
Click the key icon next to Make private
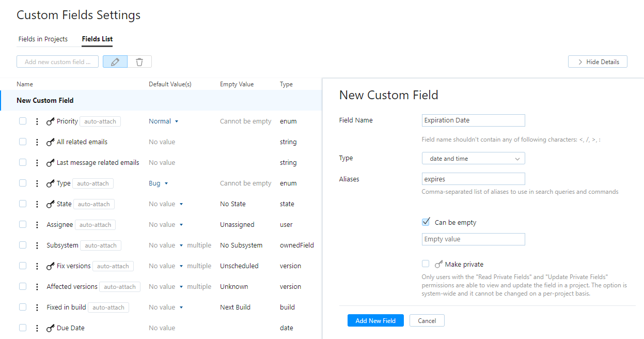coord(438,264)
